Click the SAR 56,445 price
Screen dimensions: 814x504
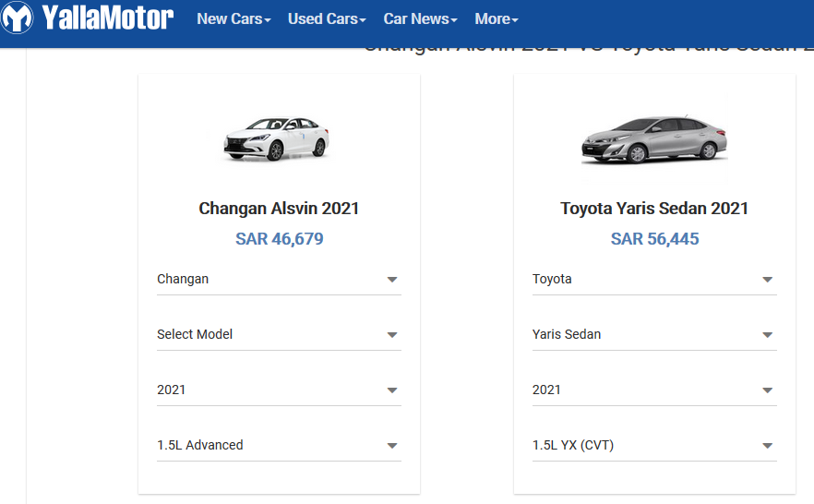[654, 239]
